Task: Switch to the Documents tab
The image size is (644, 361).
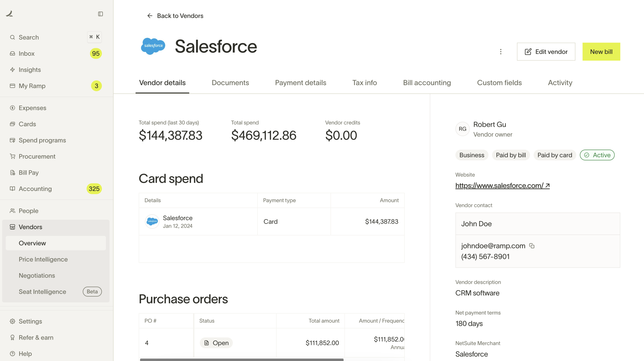Action: [x=230, y=83]
